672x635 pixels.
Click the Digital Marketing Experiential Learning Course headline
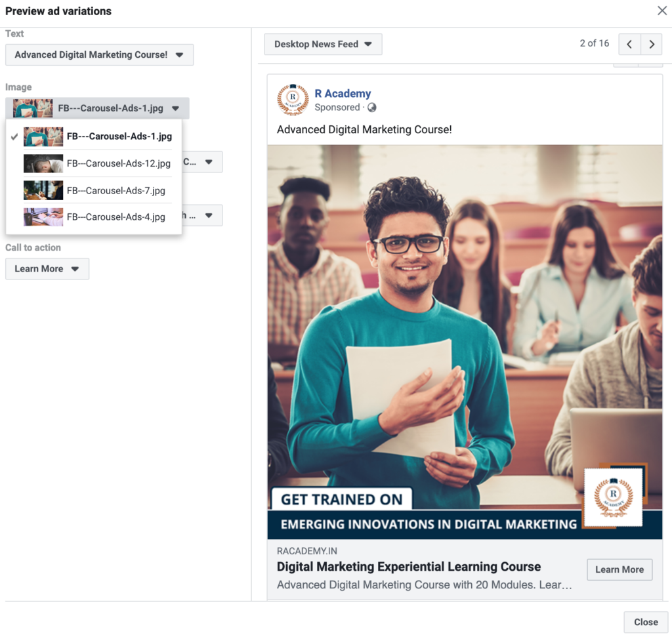click(x=409, y=566)
